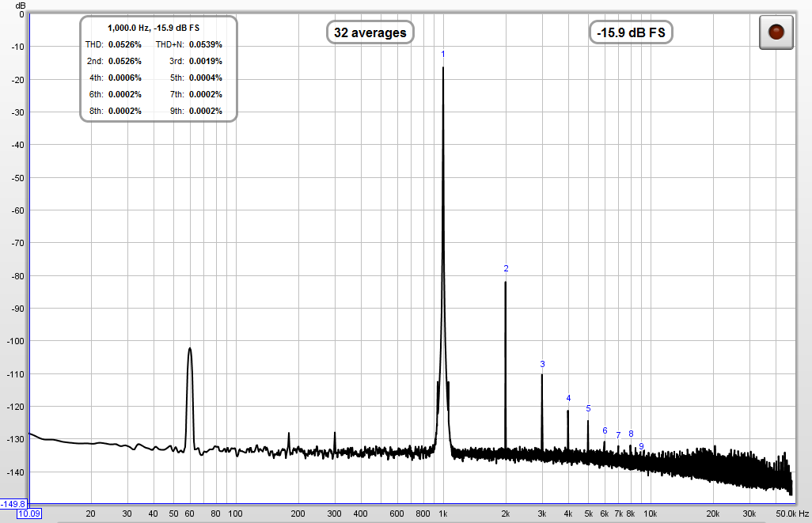Viewport: 812px width, 523px height.
Task: Click the -15.9 dB FS level readout
Action: click(631, 32)
